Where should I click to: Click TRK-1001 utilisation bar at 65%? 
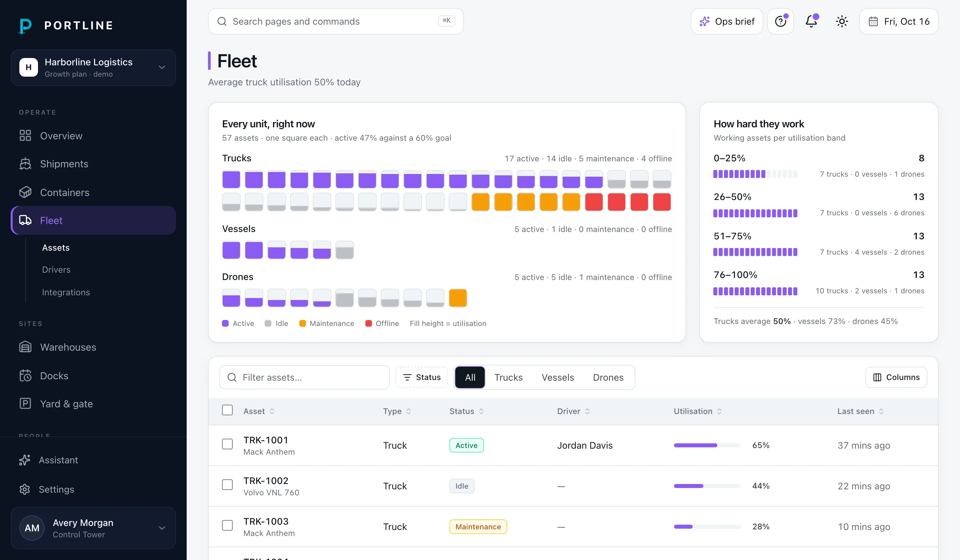(x=707, y=445)
